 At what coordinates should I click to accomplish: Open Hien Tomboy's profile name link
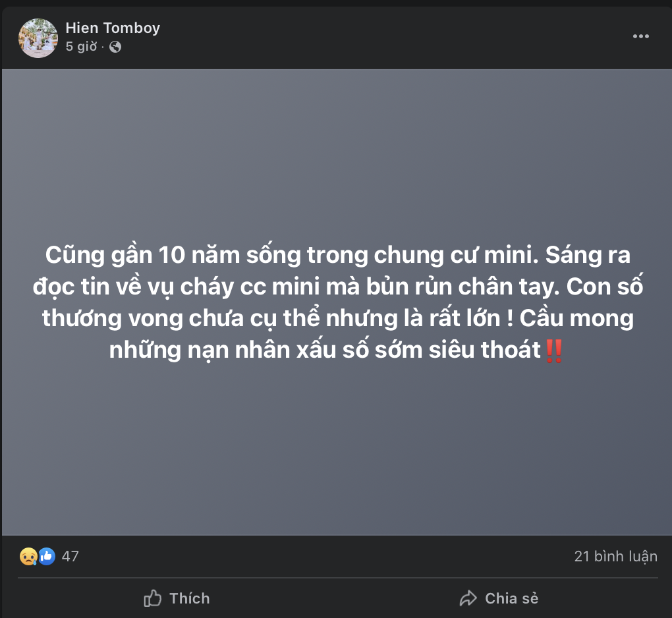(113, 28)
